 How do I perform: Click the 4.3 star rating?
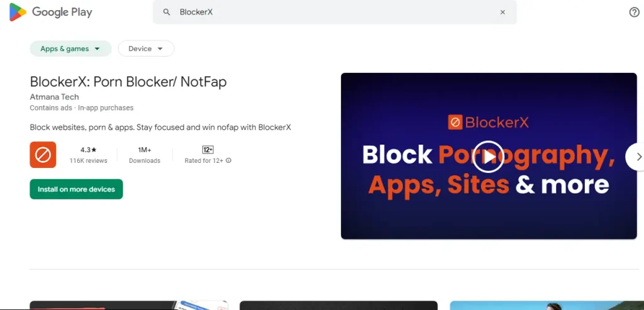click(x=88, y=150)
